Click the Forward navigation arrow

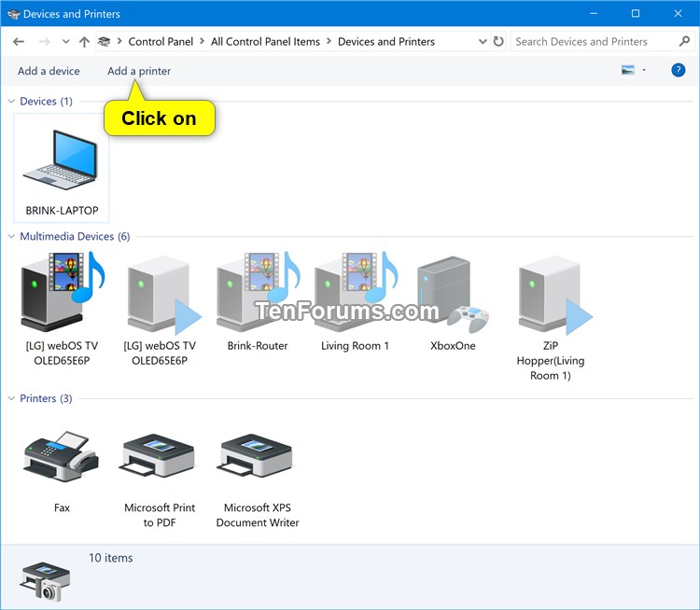pyautogui.click(x=44, y=42)
